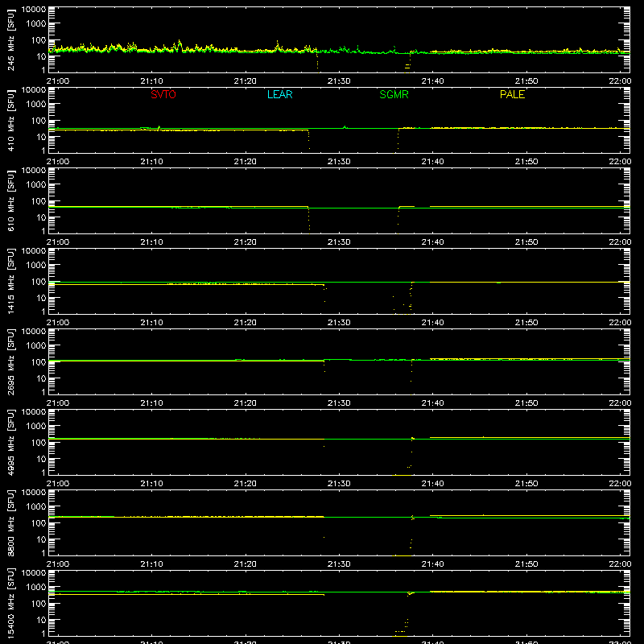
Task: Click the 1 y-axis value in 2695 MHz panel
Action: click(43, 392)
